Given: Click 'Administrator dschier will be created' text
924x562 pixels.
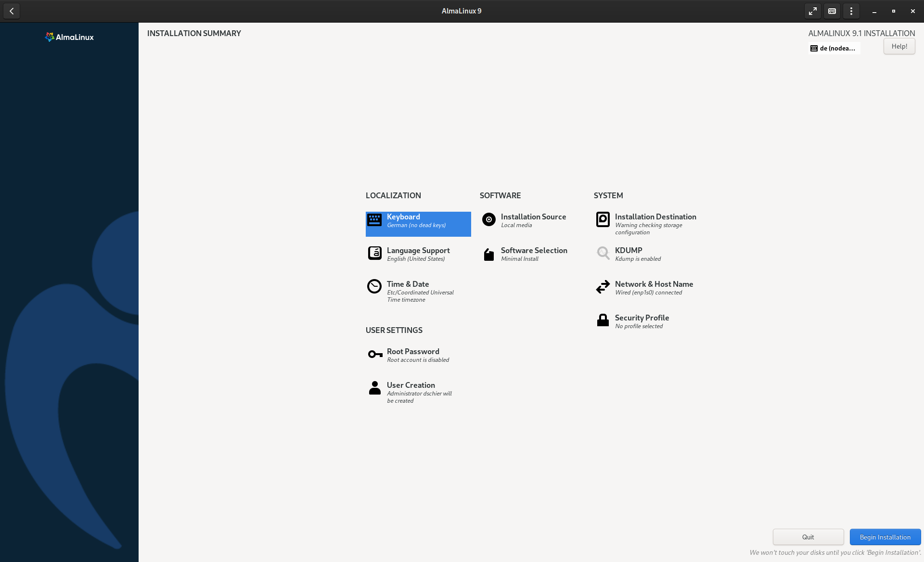Looking at the screenshot, I should (x=419, y=397).
